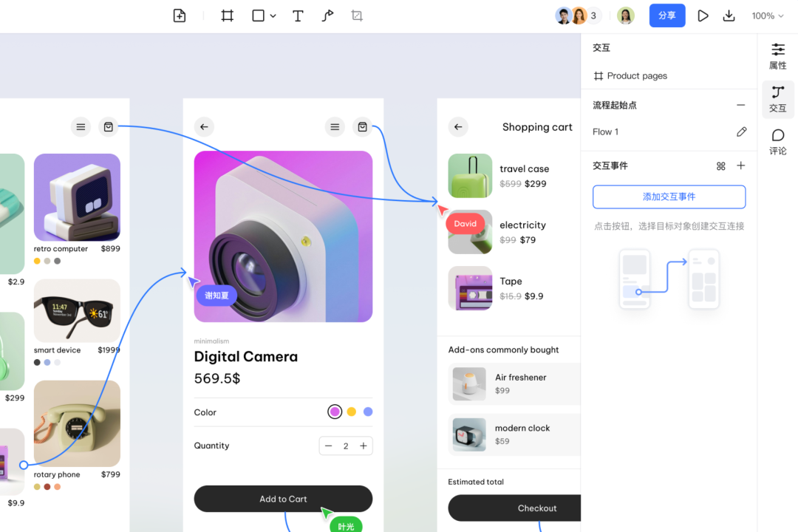Image resolution: width=798 pixels, height=532 pixels.
Task: Select the rotary phone product thumbnail
Action: [77, 423]
